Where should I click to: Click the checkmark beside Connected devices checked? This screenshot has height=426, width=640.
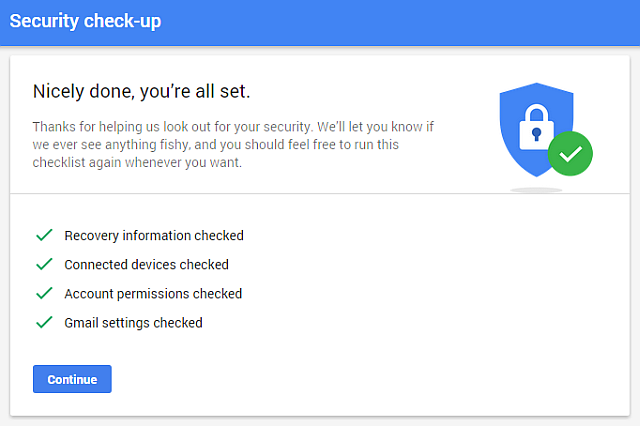(x=44, y=265)
